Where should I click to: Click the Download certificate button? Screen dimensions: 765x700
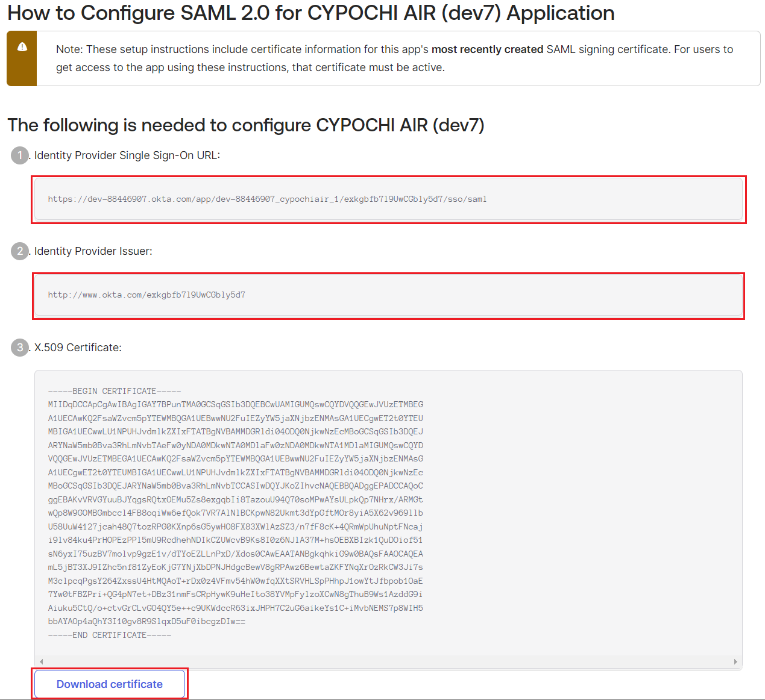110,684
